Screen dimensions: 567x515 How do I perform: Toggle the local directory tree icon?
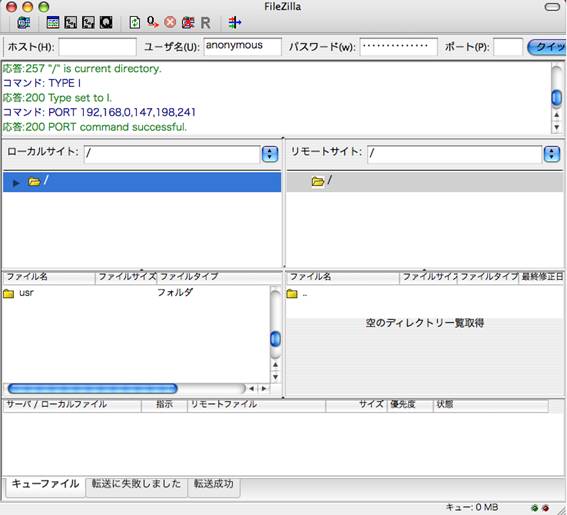[71, 23]
